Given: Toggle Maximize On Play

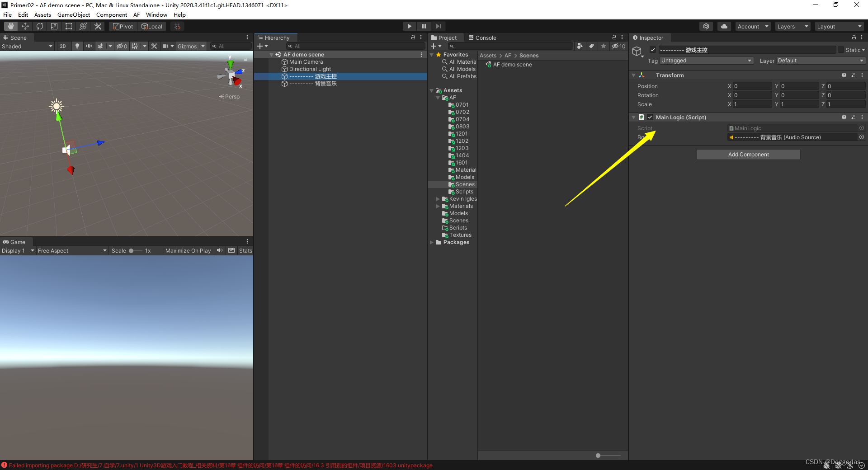Looking at the screenshot, I should tap(188, 251).
